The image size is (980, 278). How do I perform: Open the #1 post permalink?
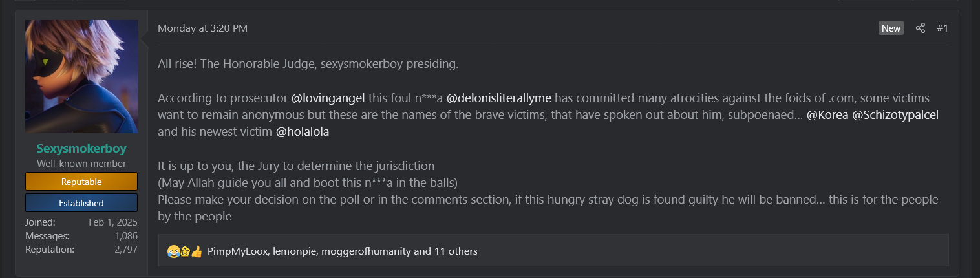click(942, 28)
